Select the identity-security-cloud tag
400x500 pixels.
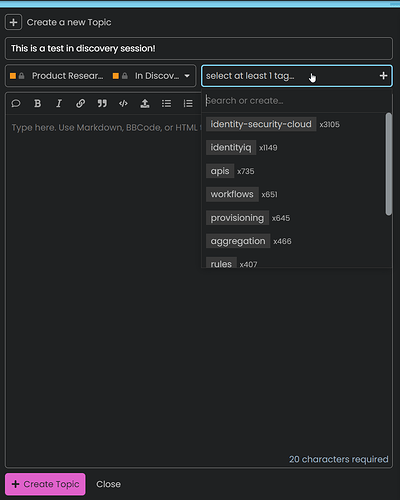[x=261, y=124]
